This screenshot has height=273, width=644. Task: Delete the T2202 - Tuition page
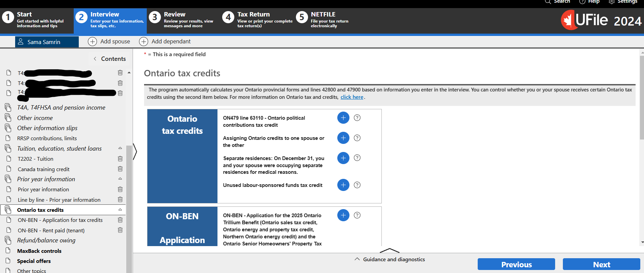pyautogui.click(x=120, y=159)
